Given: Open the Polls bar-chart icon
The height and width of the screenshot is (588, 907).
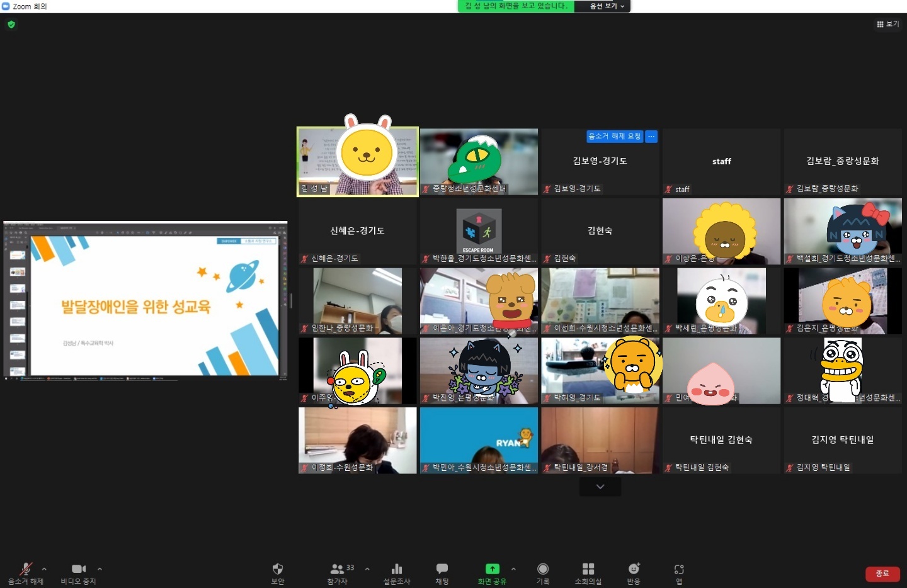Looking at the screenshot, I should (x=397, y=568).
